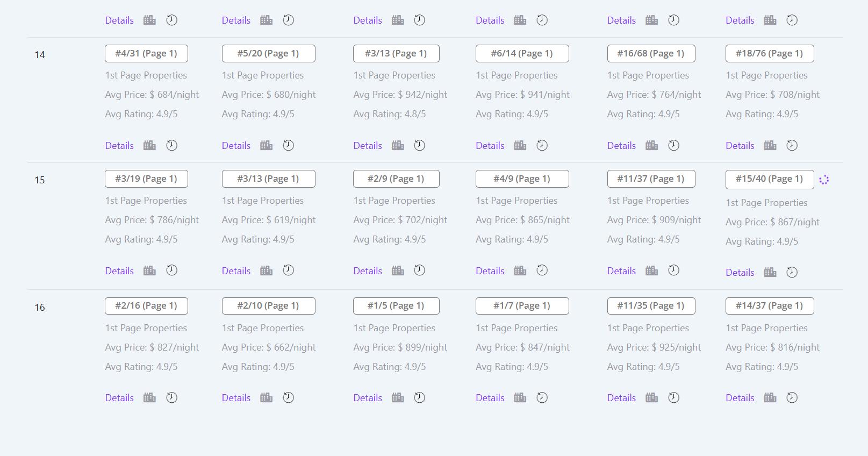
Task: Click the building icon under the #11/35 card
Action: (x=652, y=397)
